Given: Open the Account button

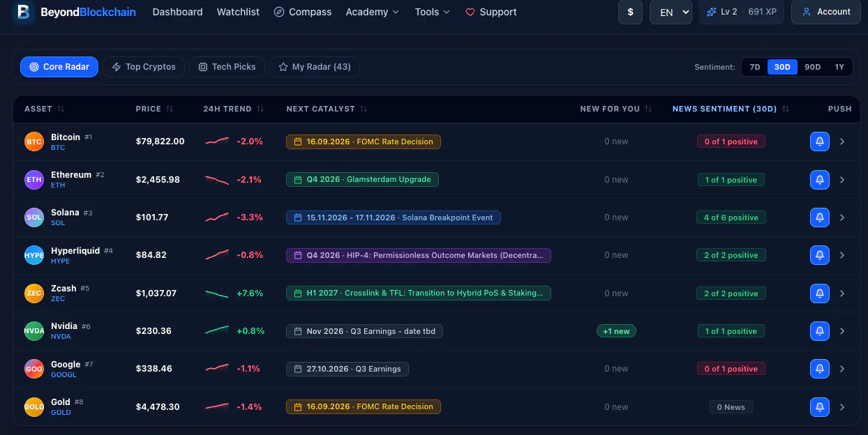Looking at the screenshot, I should point(826,12).
